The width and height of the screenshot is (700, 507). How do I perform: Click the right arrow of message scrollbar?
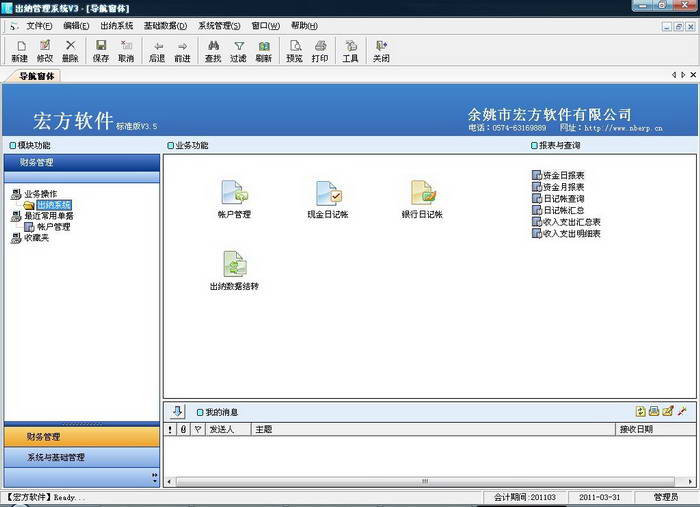click(x=690, y=482)
